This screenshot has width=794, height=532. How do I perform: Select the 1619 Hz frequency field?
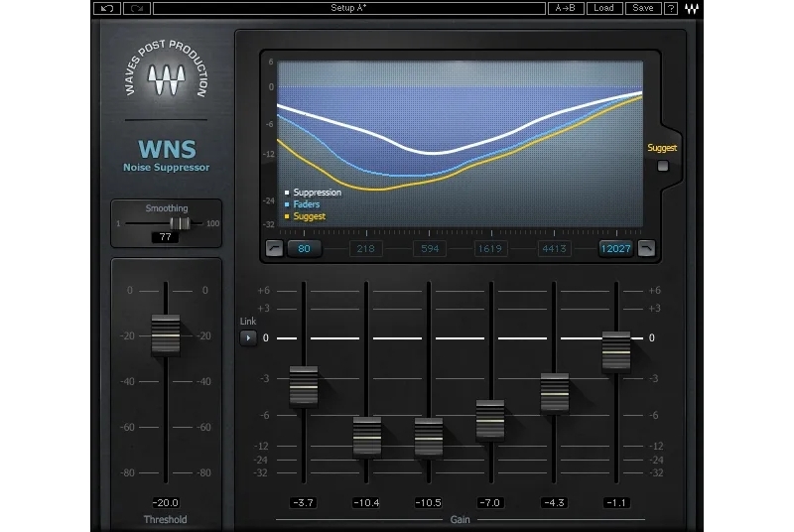[x=490, y=248]
